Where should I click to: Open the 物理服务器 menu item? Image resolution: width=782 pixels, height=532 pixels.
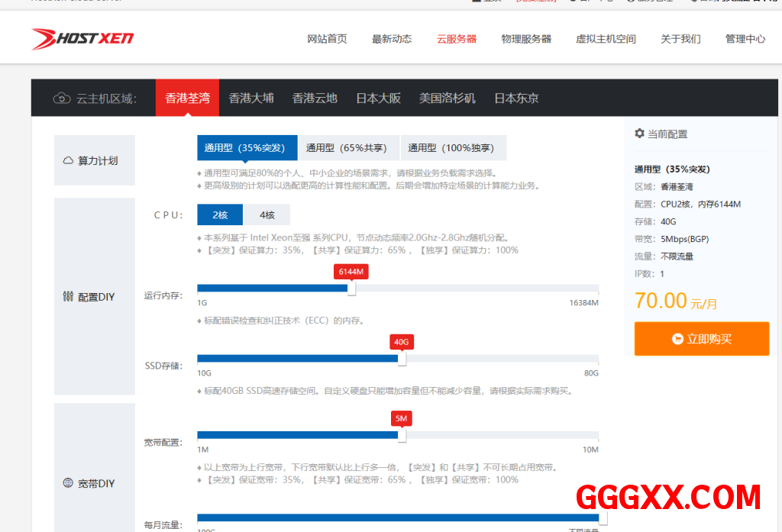[526, 39]
